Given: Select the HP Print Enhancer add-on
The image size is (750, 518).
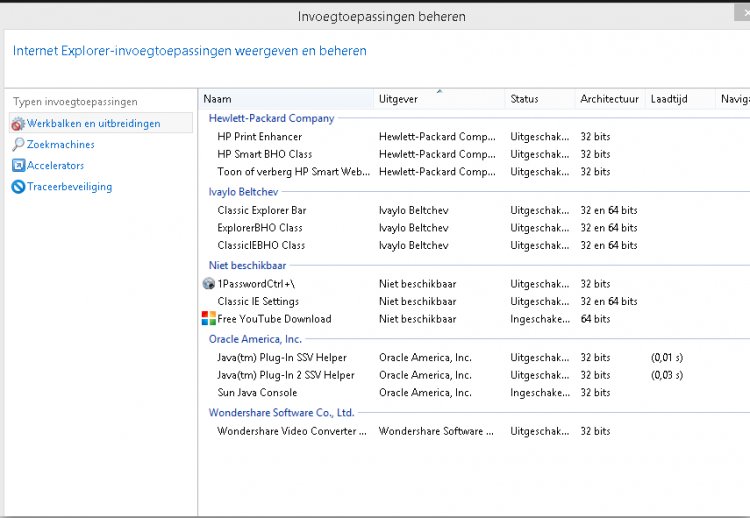Looking at the screenshot, I should pyautogui.click(x=260, y=137).
